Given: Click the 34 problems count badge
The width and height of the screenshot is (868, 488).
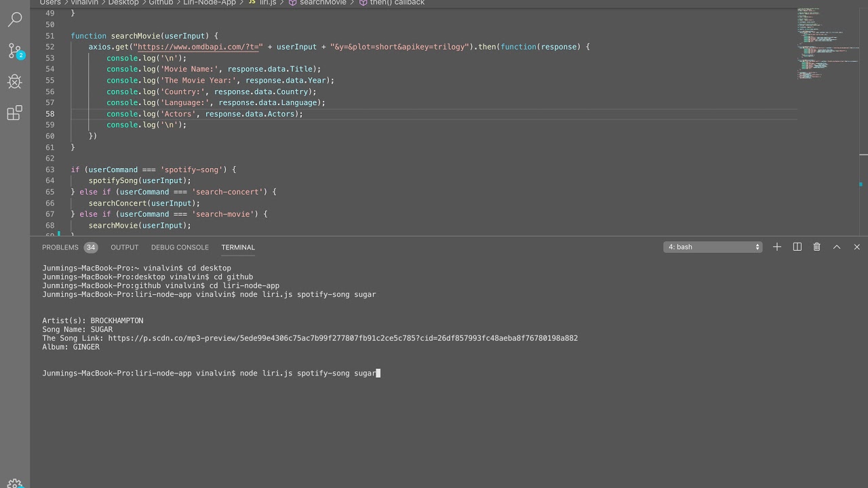Looking at the screenshot, I should tap(91, 247).
